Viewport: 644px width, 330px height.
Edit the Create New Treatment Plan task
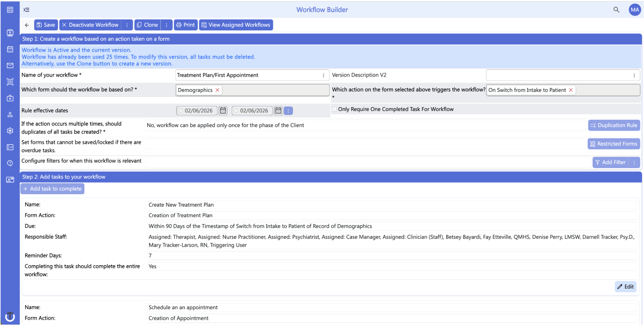click(x=625, y=287)
